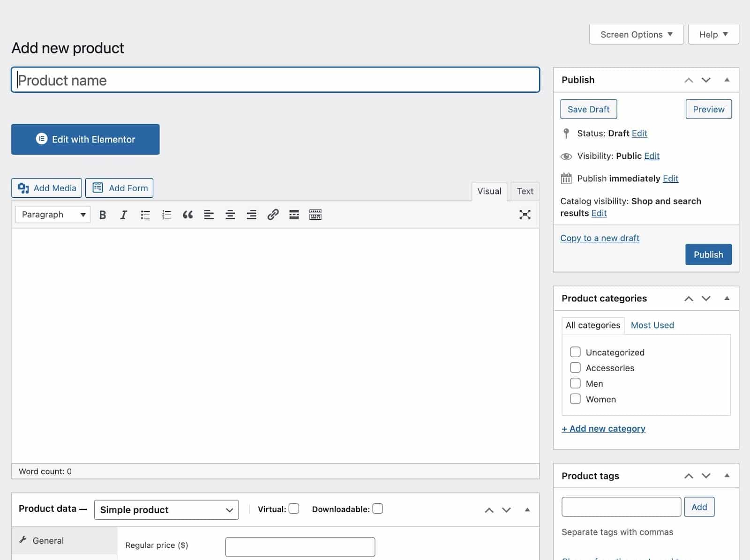This screenshot has width=750, height=560.
Task: Tick the Accessories category checkbox
Action: point(575,368)
